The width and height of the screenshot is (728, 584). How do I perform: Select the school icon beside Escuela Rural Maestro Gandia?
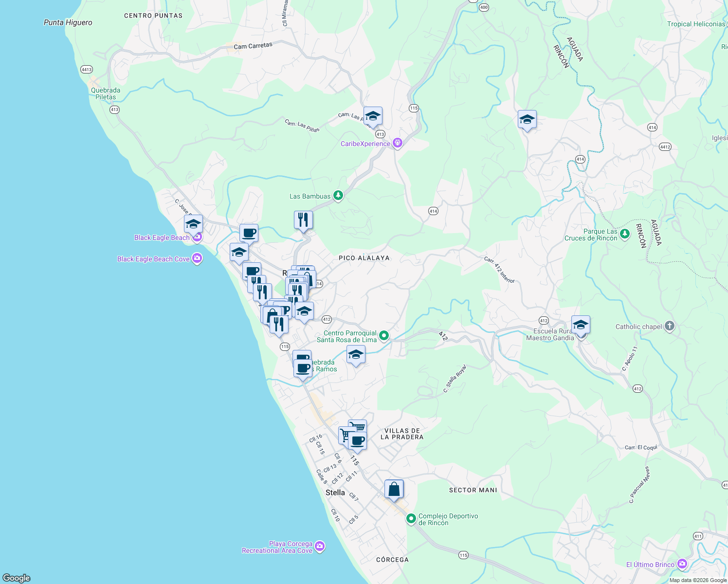(580, 324)
